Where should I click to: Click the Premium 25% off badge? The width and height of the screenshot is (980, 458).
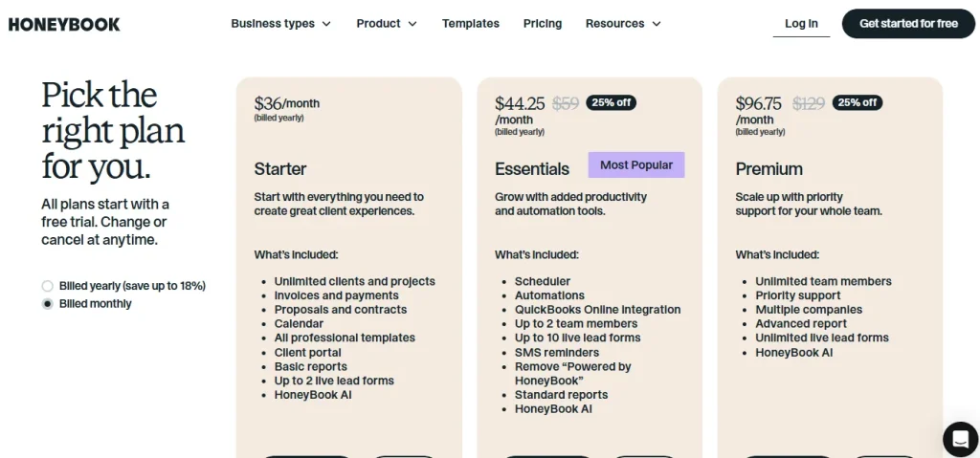pos(857,103)
